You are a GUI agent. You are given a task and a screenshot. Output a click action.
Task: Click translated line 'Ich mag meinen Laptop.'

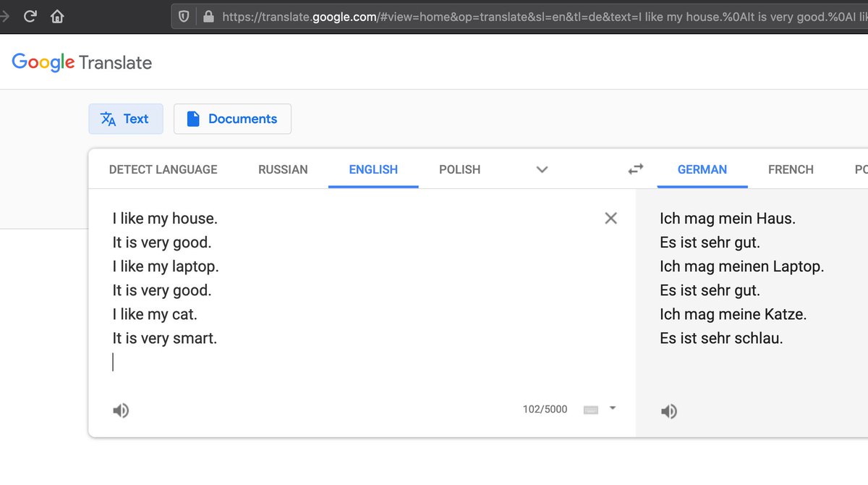coord(741,266)
